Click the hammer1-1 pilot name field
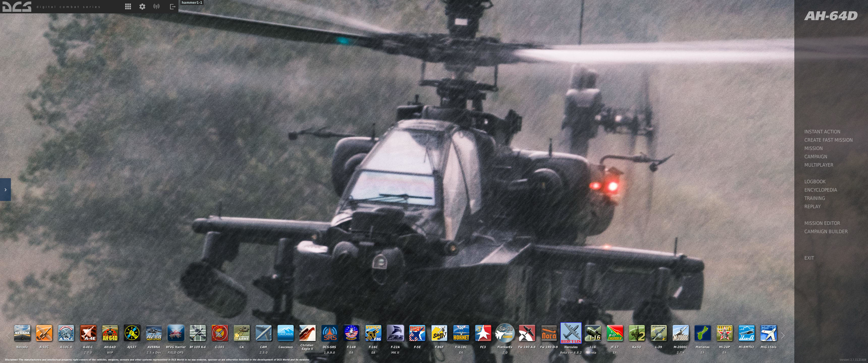This screenshot has height=363, width=868. coord(192,2)
